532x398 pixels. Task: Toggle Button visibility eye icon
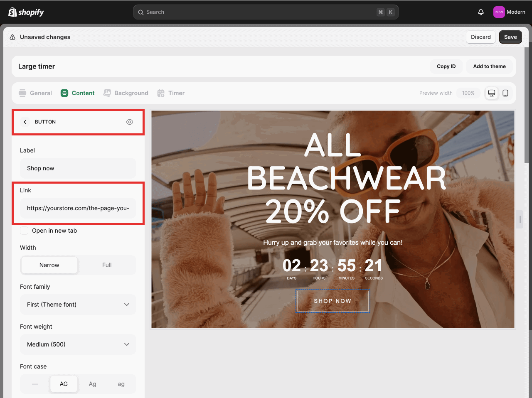tap(130, 122)
